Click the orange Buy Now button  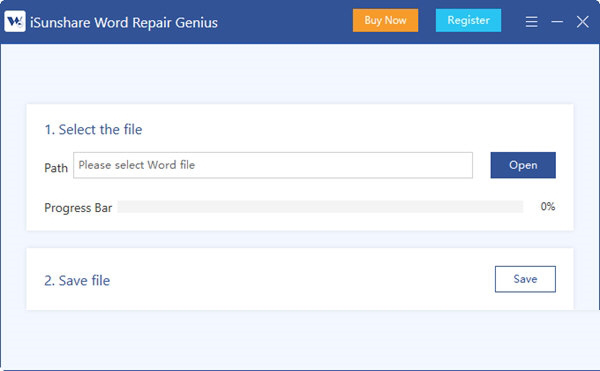385,20
